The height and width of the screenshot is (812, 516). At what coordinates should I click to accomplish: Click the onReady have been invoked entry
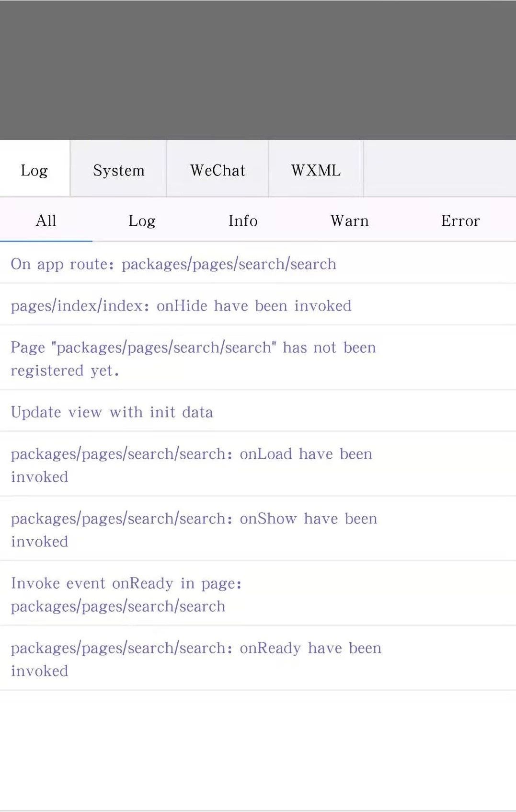pos(258,659)
